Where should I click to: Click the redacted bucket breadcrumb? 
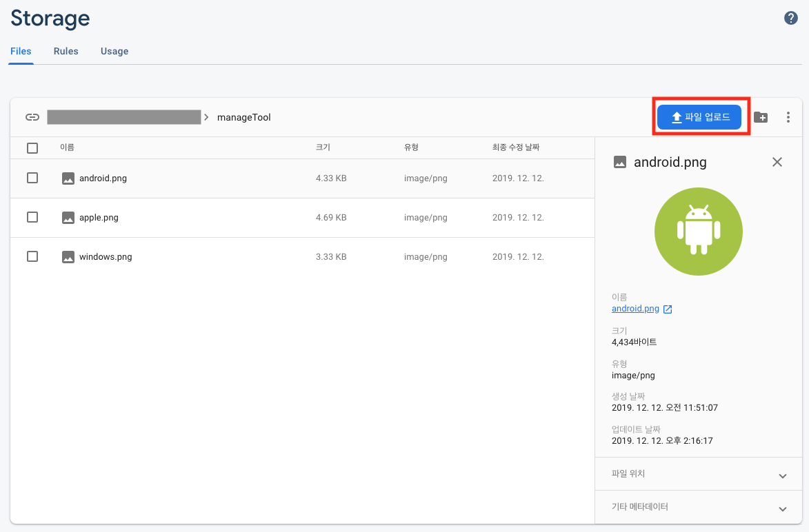124,117
